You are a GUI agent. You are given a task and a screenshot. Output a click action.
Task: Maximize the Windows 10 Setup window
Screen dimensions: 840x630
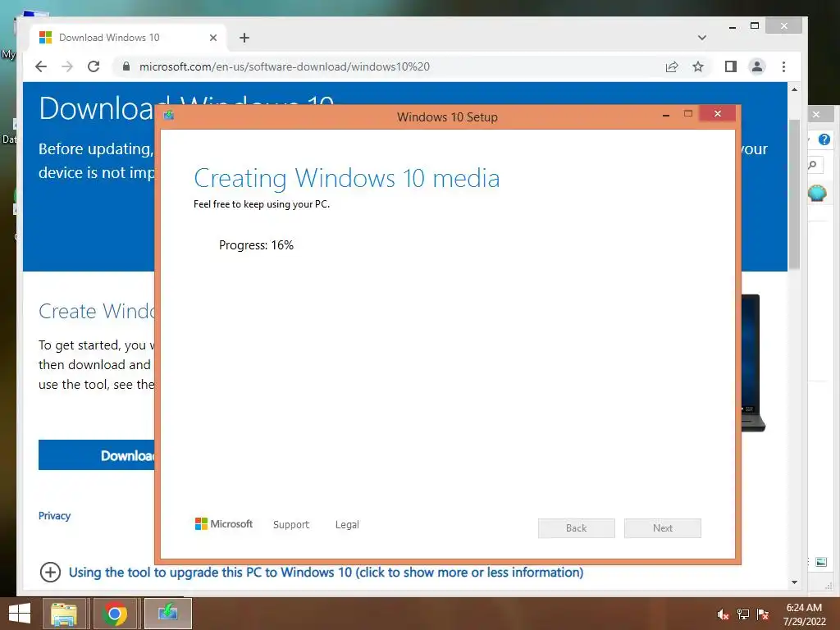click(688, 113)
